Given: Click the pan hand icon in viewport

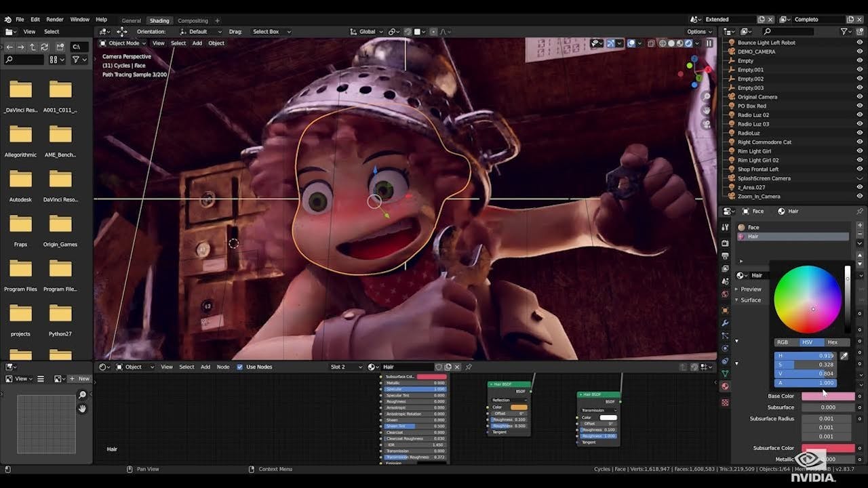Looking at the screenshot, I should (x=706, y=110).
